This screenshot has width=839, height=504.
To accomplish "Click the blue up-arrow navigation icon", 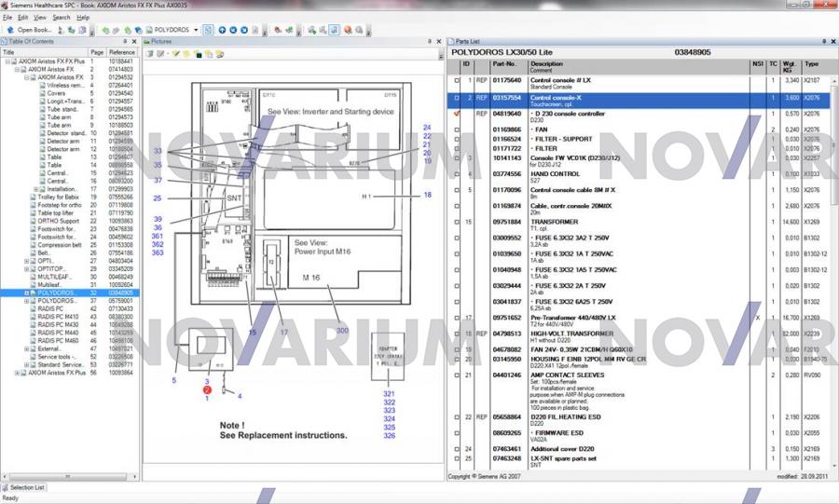I will point(222,30).
